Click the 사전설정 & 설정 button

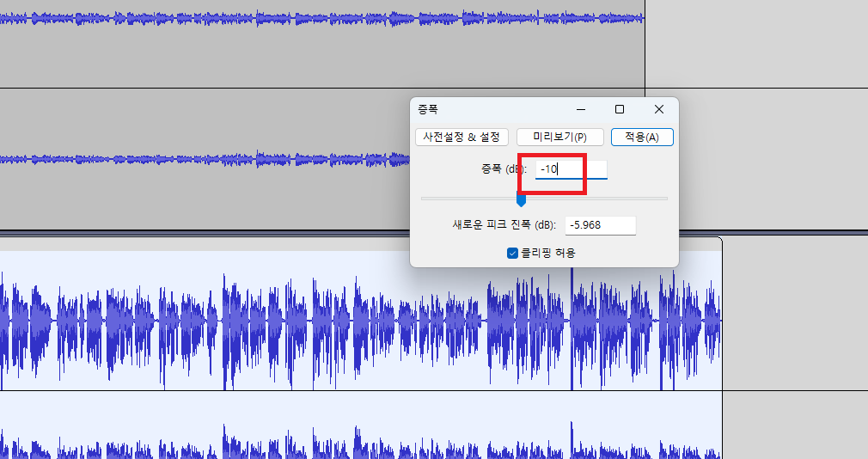coord(462,137)
